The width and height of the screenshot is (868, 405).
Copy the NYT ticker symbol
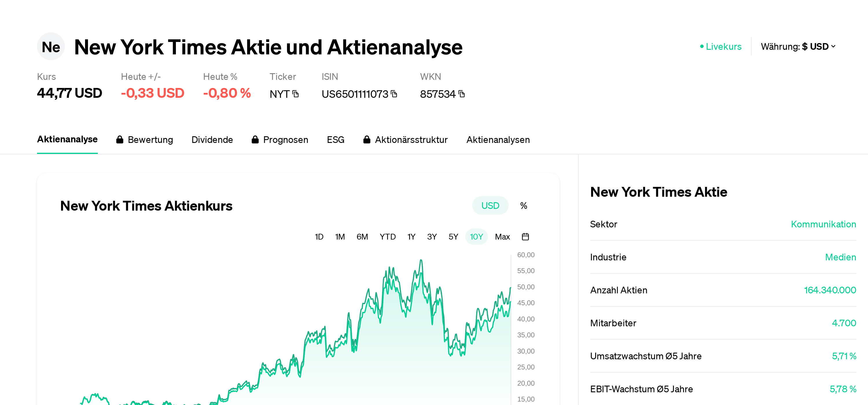(x=295, y=94)
